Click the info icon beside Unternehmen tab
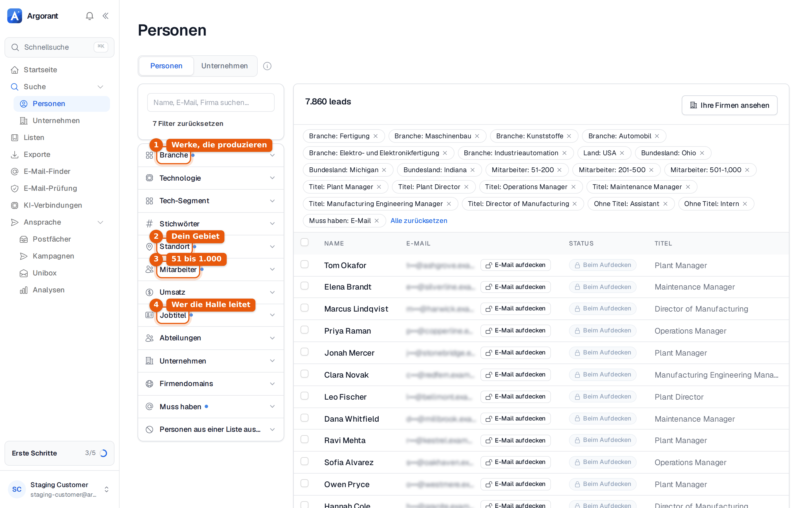812x508 pixels. pyautogui.click(x=267, y=66)
